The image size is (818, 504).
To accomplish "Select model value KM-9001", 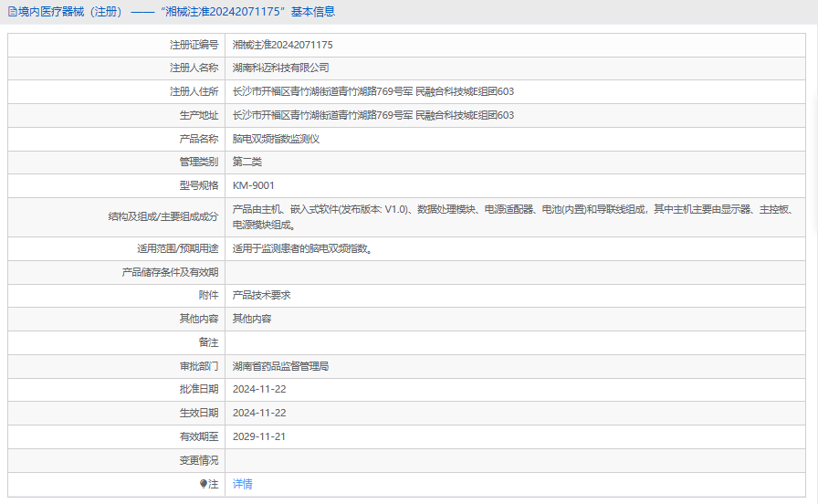I will [253, 185].
